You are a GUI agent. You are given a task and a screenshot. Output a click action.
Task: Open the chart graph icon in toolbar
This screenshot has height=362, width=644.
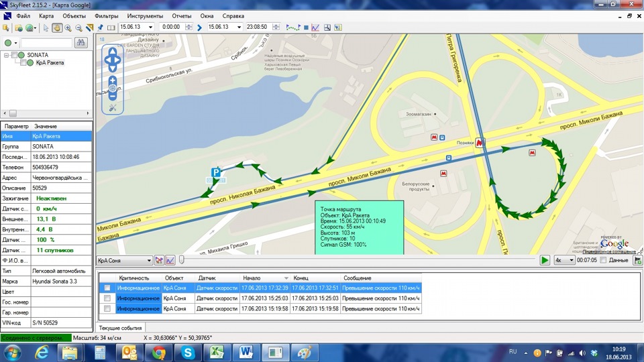click(x=315, y=27)
